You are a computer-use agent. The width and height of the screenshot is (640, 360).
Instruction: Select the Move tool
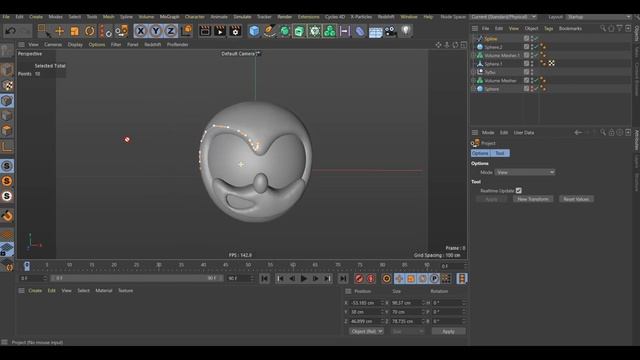pyautogui.click(x=60, y=31)
